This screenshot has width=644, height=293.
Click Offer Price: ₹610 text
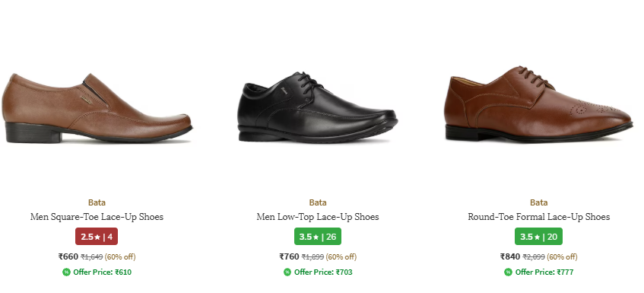pyautogui.click(x=103, y=272)
